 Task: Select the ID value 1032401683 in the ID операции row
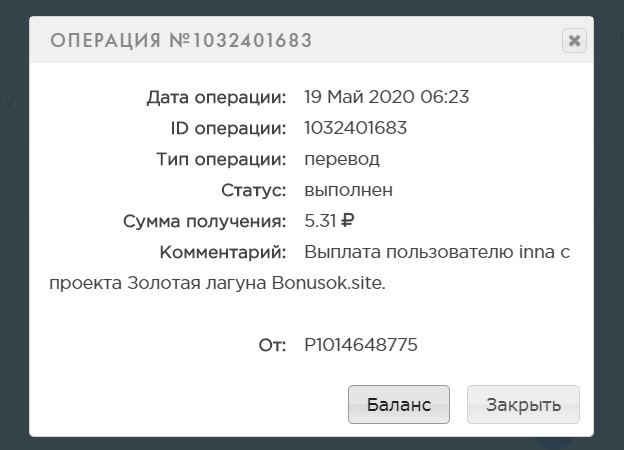355,128
